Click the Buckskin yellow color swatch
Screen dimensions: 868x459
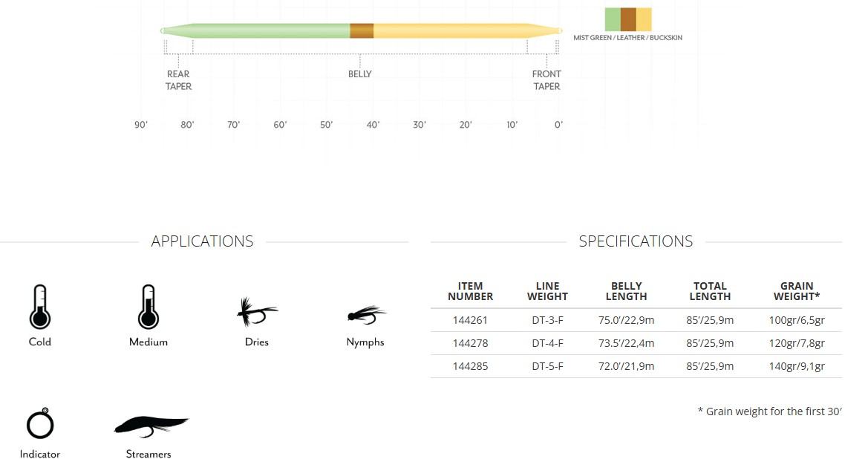(x=644, y=19)
